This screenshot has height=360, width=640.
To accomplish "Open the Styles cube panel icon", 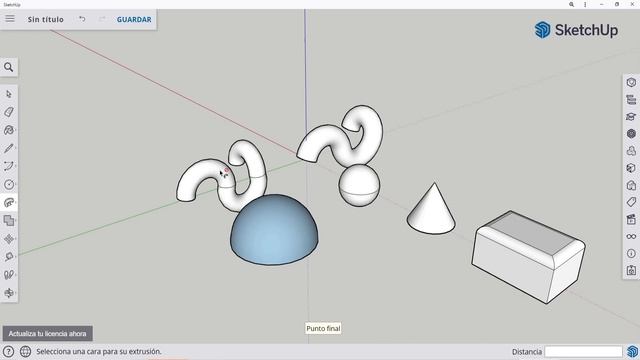I will click(x=631, y=168).
